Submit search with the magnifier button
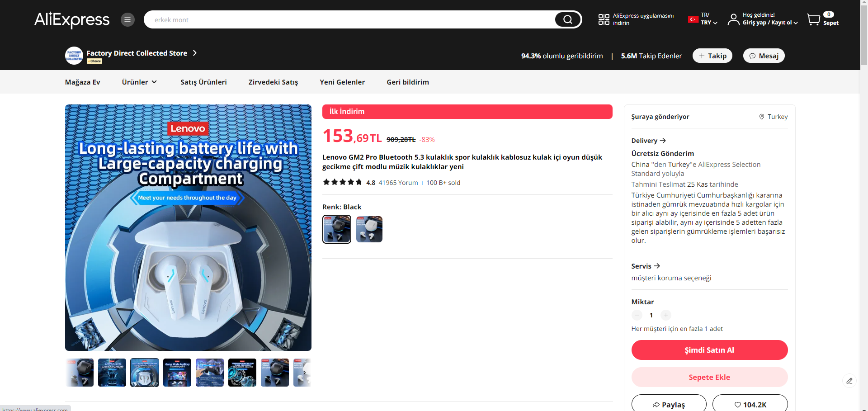 568,19
